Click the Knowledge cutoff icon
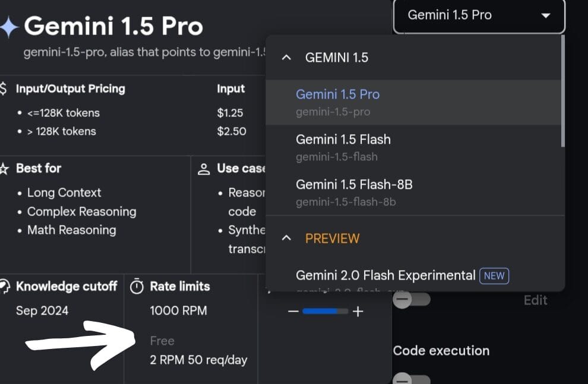The width and height of the screenshot is (588, 384). tap(4, 287)
